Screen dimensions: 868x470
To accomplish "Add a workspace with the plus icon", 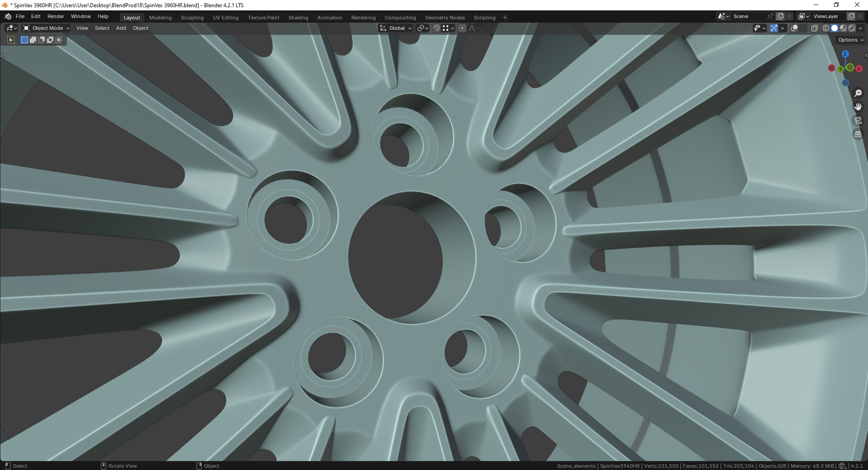I will click(505, 18).
